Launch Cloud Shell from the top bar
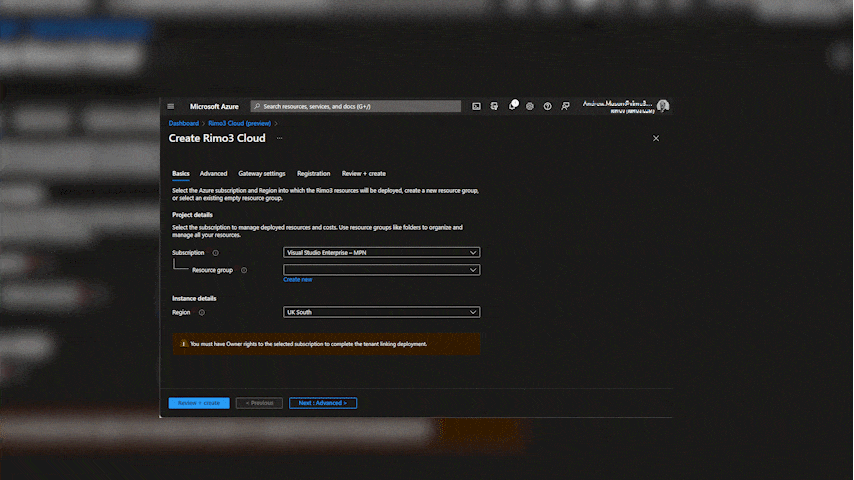The height and width of the screenshot is (480, 854). [477, 106]
